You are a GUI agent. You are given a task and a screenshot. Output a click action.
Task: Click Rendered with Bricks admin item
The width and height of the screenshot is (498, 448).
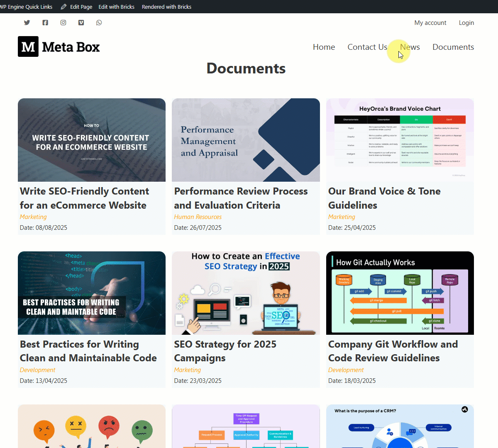coord(166,7)
